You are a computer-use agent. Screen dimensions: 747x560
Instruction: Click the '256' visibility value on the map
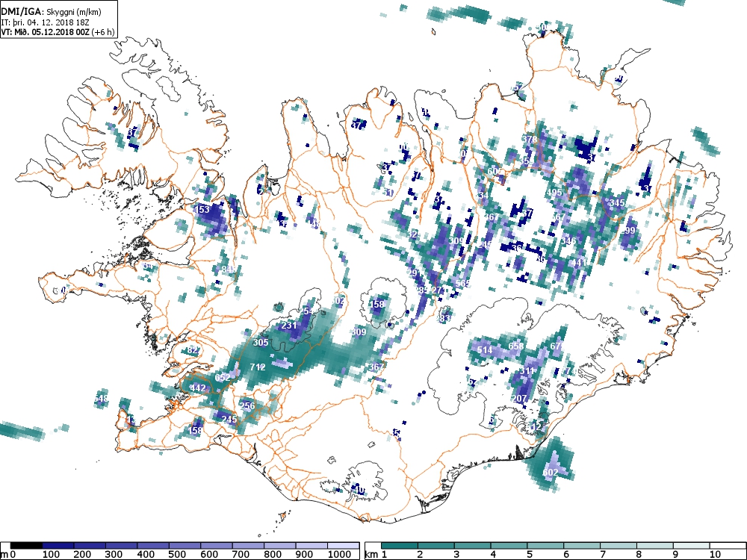[x=247, y=405]
